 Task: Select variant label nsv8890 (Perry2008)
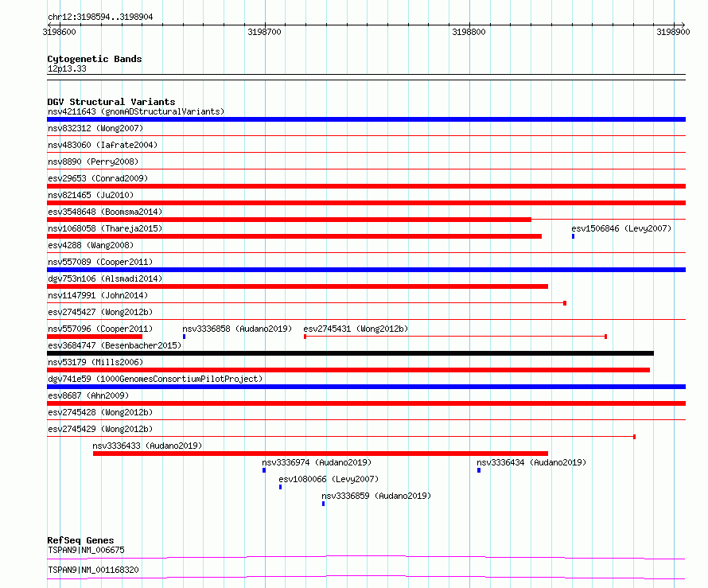pyautogui.click(x=93, y=162)
